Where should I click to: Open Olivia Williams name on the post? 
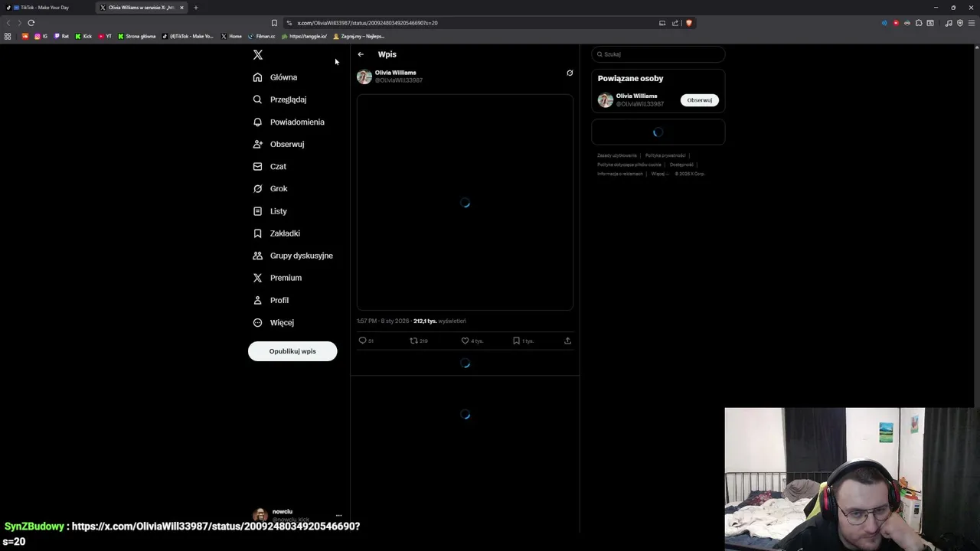click(396, 73)
